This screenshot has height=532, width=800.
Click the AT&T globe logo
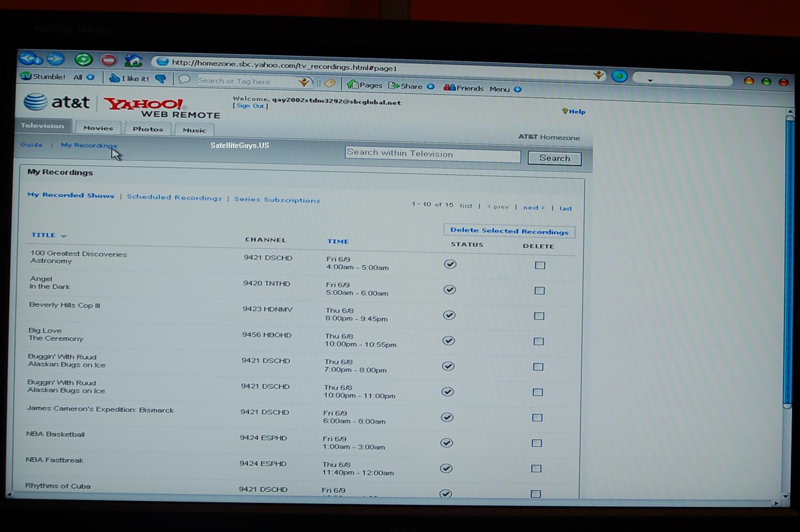(35, 101)
